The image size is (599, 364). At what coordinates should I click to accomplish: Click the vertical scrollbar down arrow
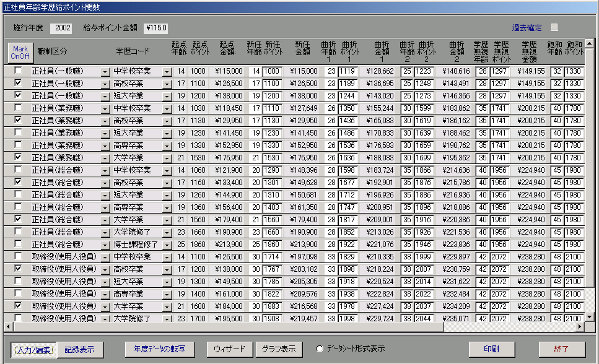click(x=590, y=317)
